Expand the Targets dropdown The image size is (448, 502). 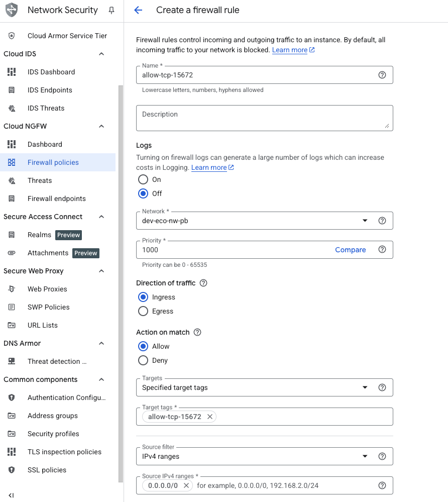pos(365,387)
